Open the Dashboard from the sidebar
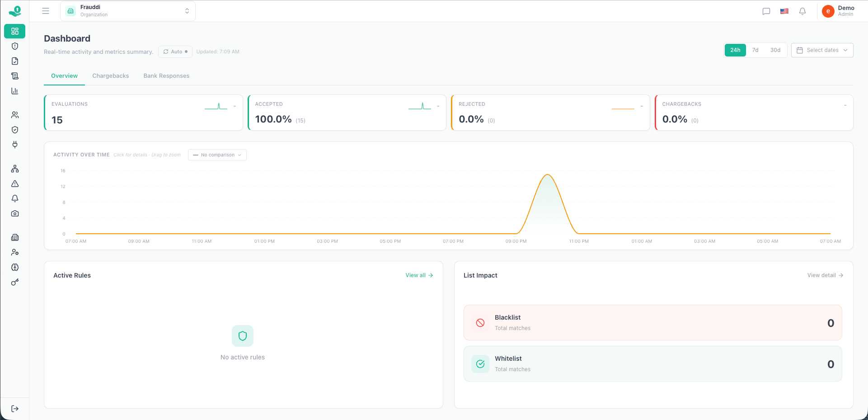Viewport: 868px width, 420px height. [15, 31]
